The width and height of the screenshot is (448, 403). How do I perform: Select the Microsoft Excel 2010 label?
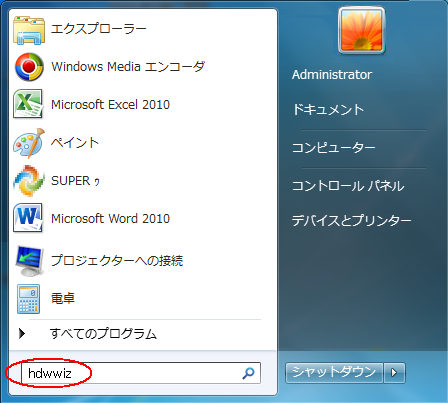(110, 105)
